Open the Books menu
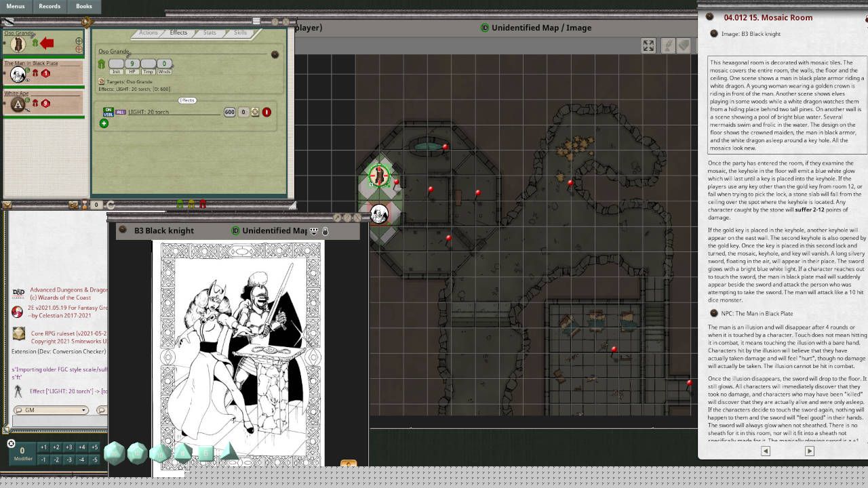Viewport: 868px width, 488px height. [84, 6]
